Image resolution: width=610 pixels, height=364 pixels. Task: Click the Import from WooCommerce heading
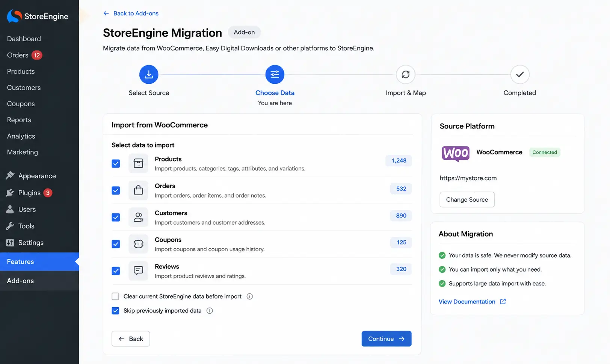(160, 125)
